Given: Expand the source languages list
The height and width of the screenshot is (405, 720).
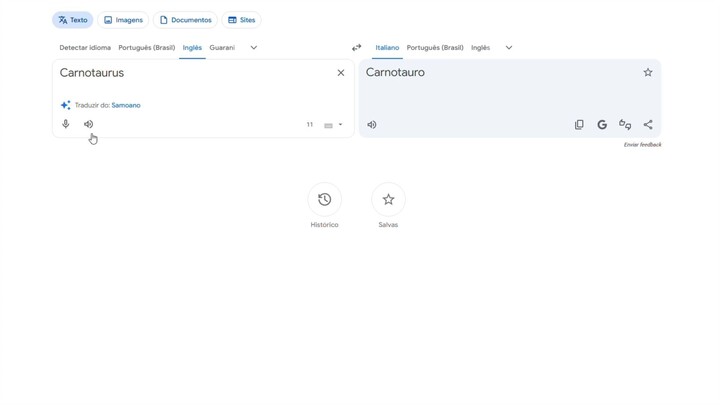Looking at the screenshot, I should [253, 47].
